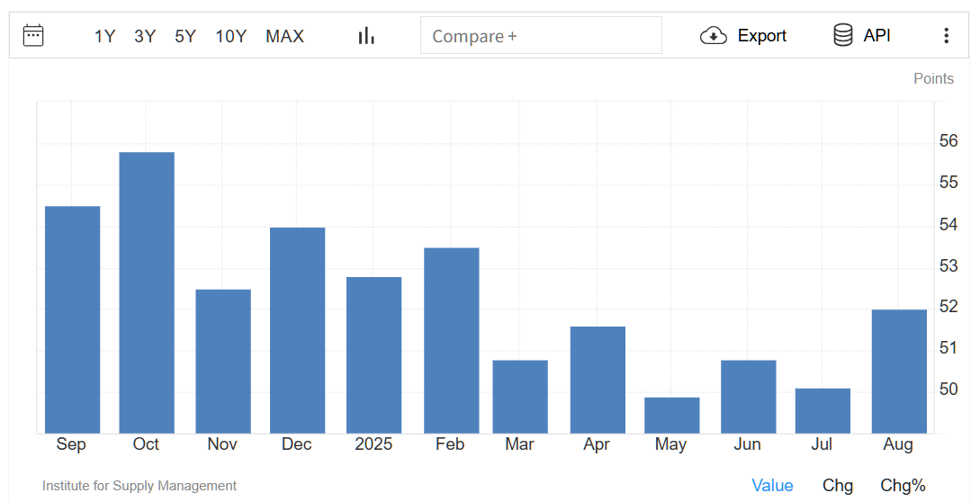Image resolution: width=980 pixels, height=502 pixels.
Task: Click the Feb bar in chart
Action: [451, 341]
